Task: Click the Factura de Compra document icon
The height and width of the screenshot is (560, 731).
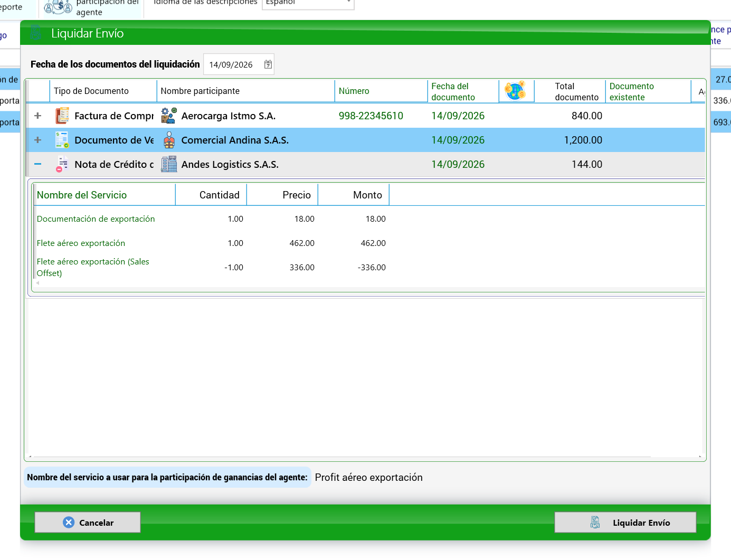Action: [62, 116]
